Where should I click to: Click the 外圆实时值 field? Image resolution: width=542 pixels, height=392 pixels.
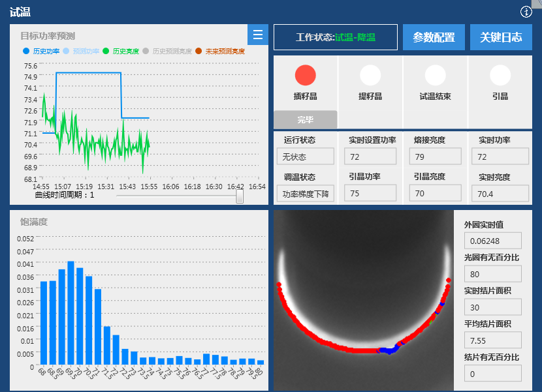point(492,241)
